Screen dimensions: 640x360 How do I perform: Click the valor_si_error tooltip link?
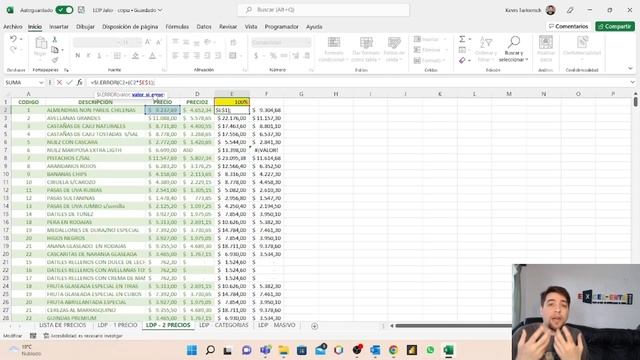click(x=148, y=95)
